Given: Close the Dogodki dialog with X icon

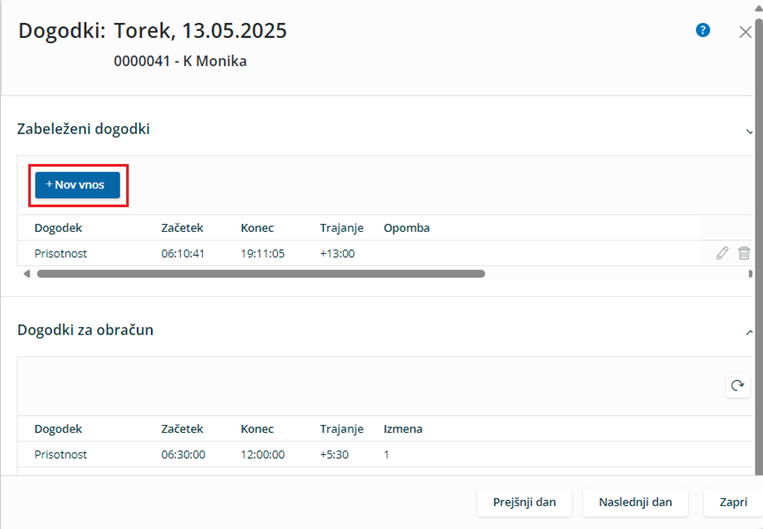Looking at the screenshot, I should coord(745,32).
